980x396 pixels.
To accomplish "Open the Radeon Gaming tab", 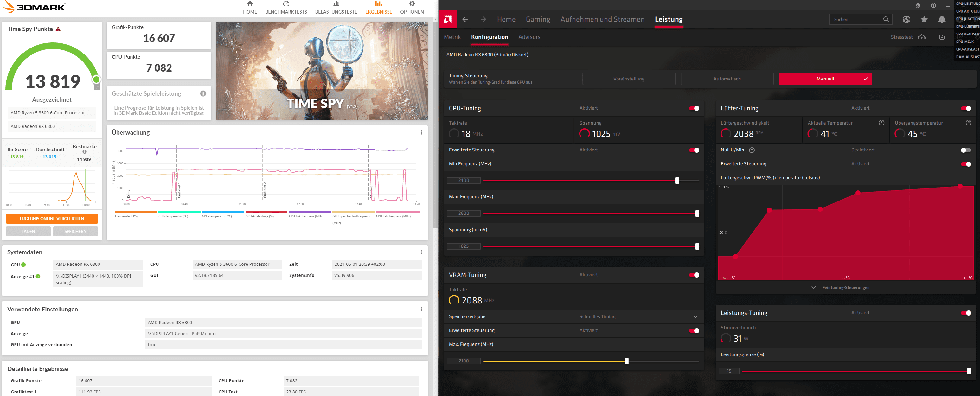I will pyautogui.click(x=538, y=19).
